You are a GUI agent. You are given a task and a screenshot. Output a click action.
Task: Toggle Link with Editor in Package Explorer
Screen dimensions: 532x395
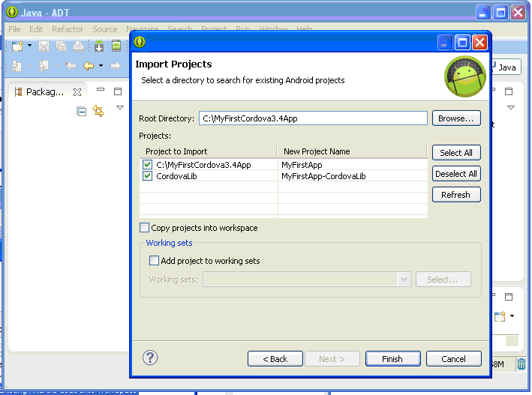coord(98,111)
